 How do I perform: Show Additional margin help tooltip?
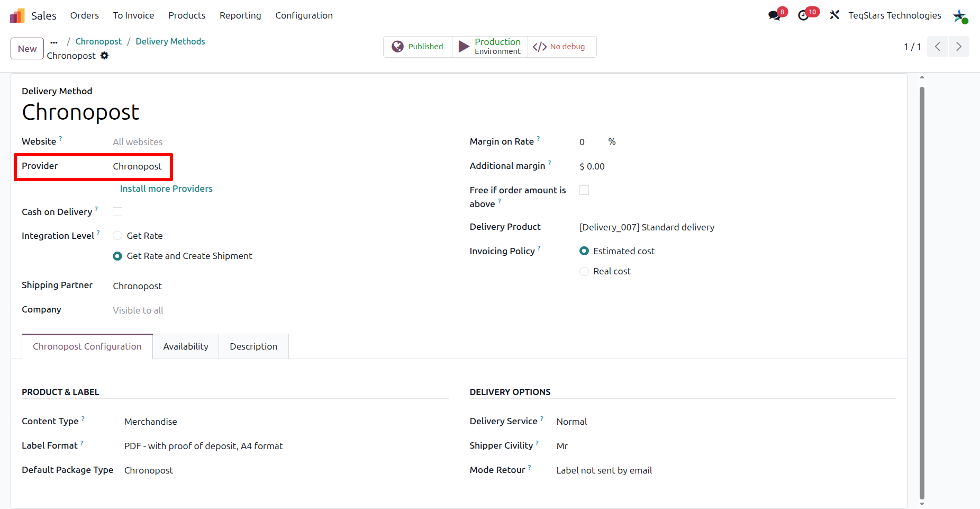point(549,163)
